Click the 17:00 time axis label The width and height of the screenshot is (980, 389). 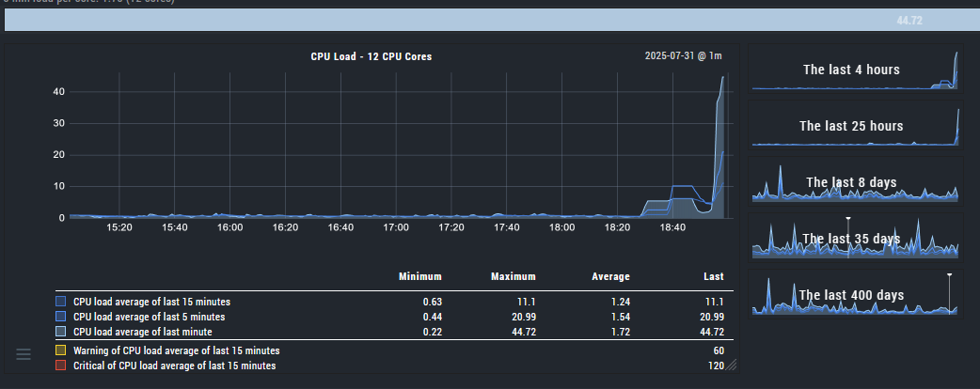click(396, 227)
